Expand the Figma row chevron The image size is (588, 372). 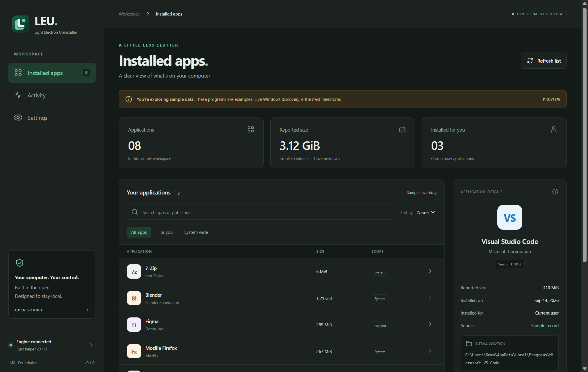click(430, 324)
